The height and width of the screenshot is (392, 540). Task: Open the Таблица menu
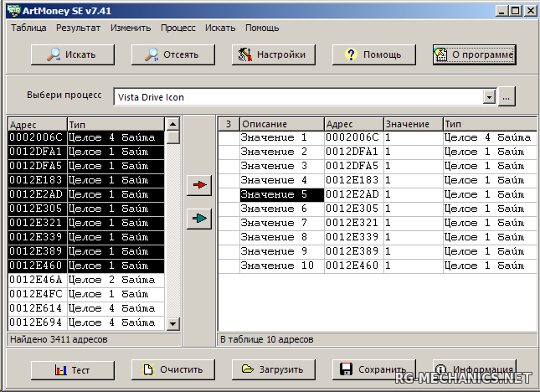[28, 28]
